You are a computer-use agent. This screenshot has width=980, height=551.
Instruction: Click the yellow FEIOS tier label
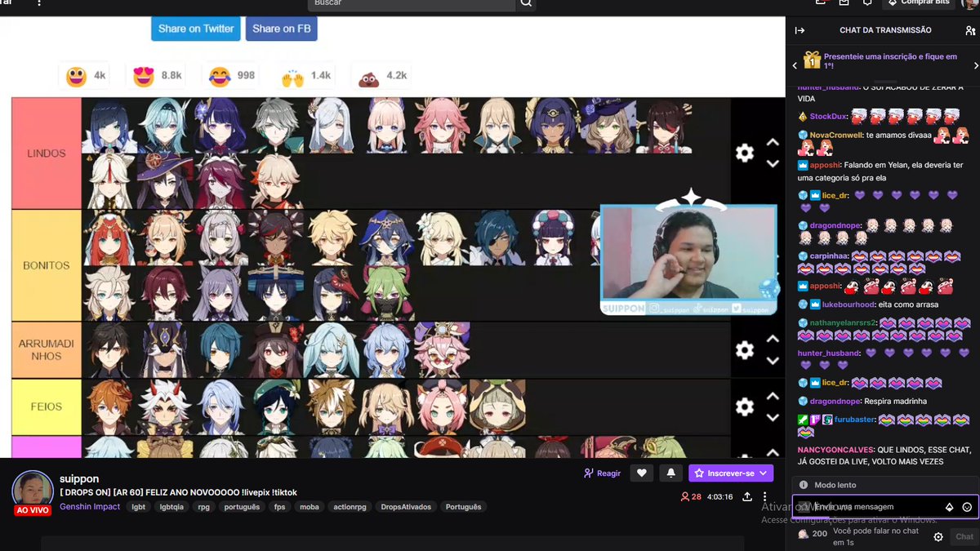[47, 407]
